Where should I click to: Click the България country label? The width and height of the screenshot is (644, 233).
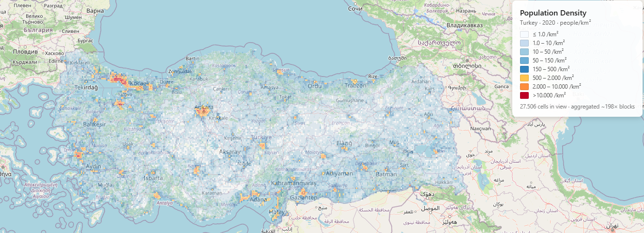[38, 30]
